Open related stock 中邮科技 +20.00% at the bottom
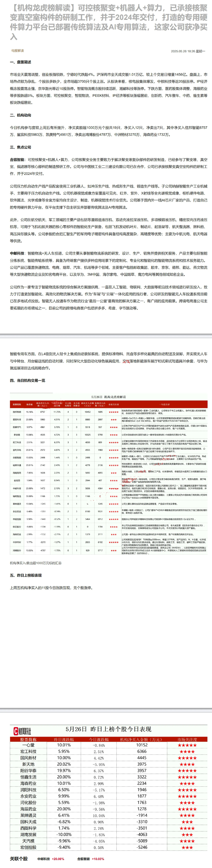This screenshot has width=212, height=868. click(x=51, y=859)
